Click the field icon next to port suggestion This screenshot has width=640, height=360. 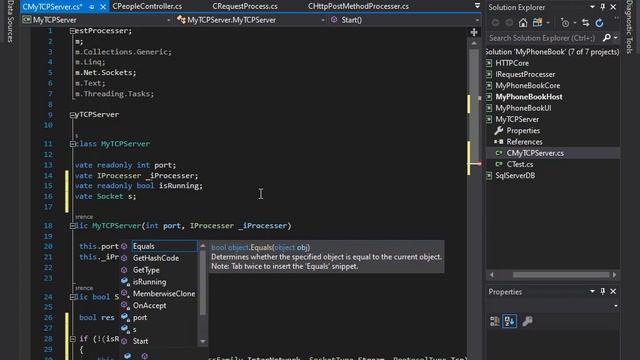[x=125, y=317]
